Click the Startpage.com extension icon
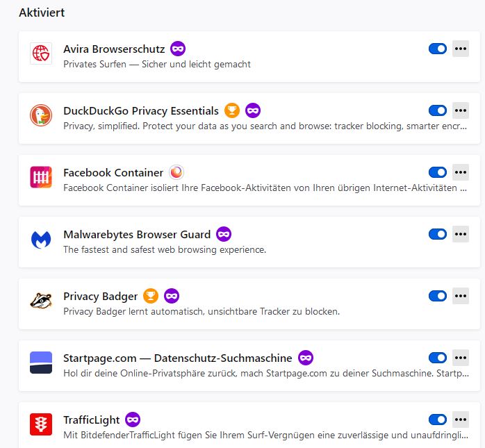485x448 pixels. point(41,363)
